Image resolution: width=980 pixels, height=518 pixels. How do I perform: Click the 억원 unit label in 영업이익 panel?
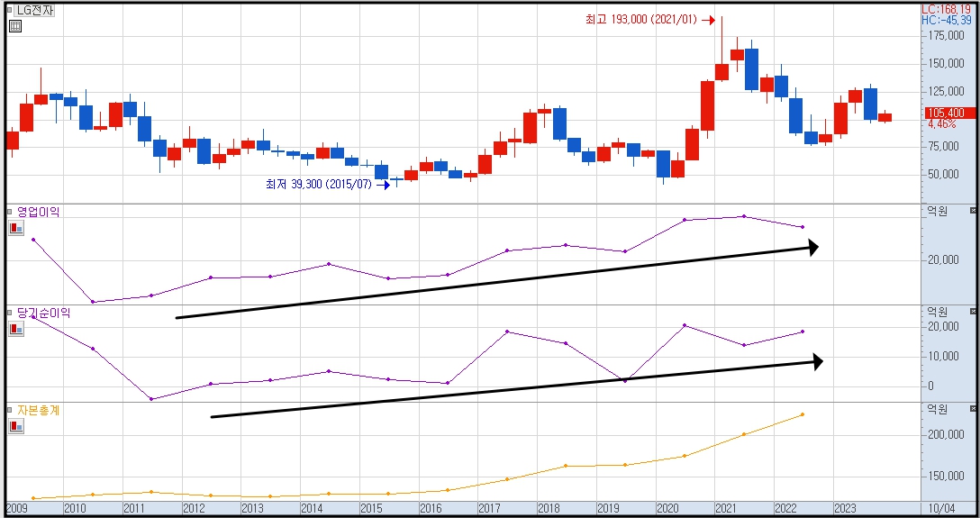pos(939,211)
